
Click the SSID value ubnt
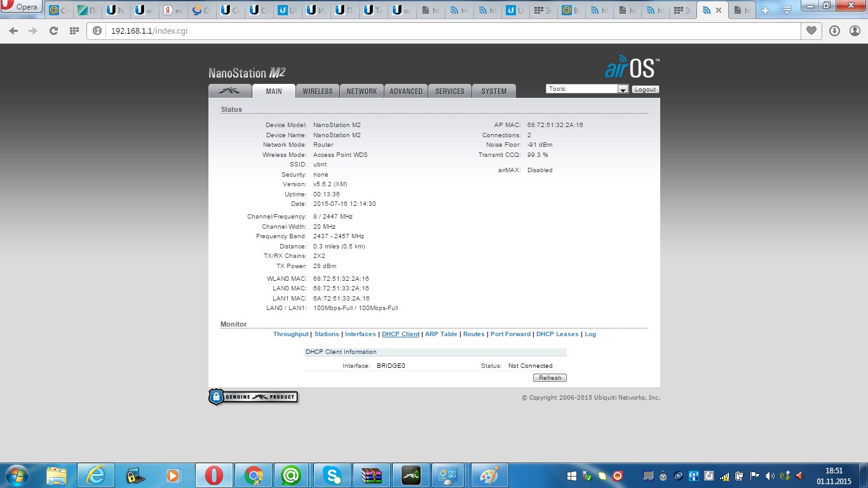320,165
